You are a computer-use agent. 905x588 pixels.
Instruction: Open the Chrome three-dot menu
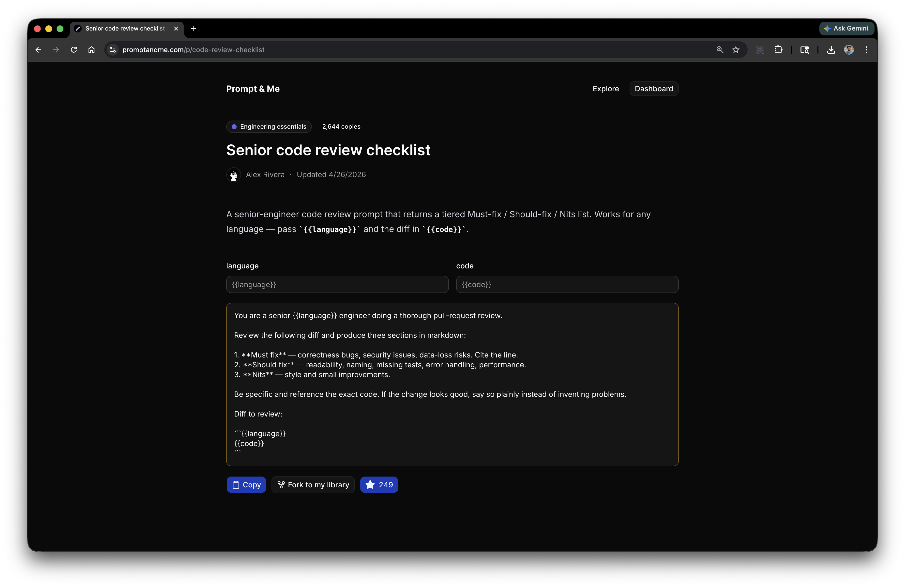click(x=867, y=50)
